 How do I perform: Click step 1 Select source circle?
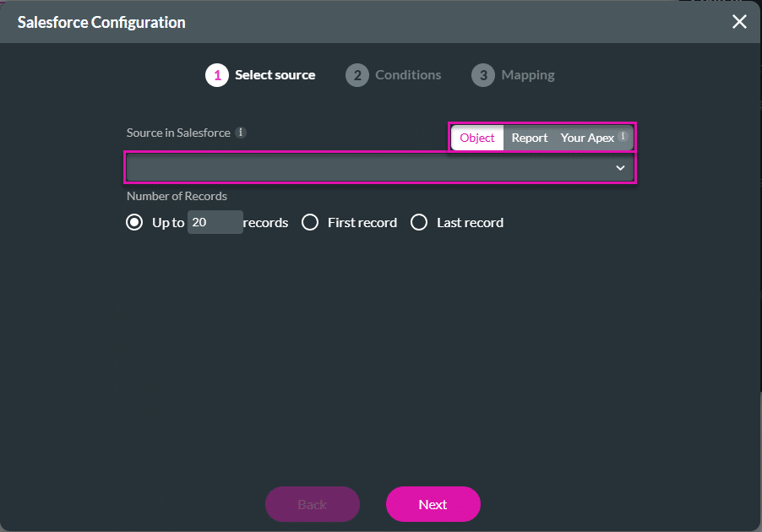pyautogui.click(x=216, y=75)
